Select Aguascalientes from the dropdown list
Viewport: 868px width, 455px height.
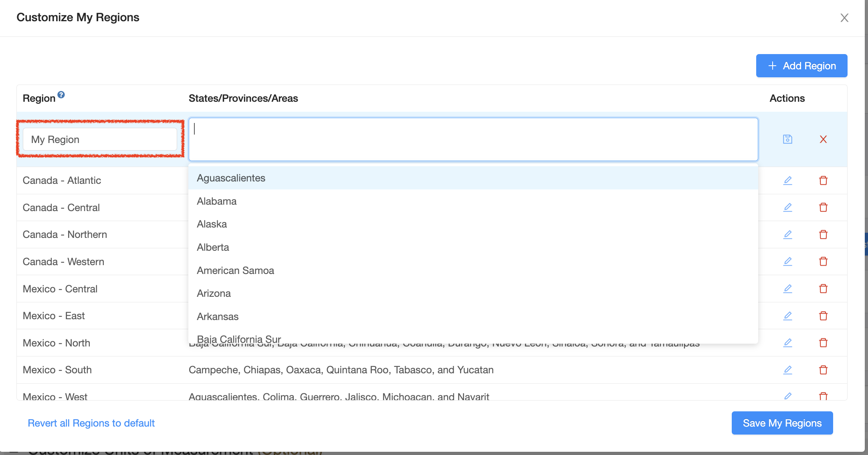point(231,178)
